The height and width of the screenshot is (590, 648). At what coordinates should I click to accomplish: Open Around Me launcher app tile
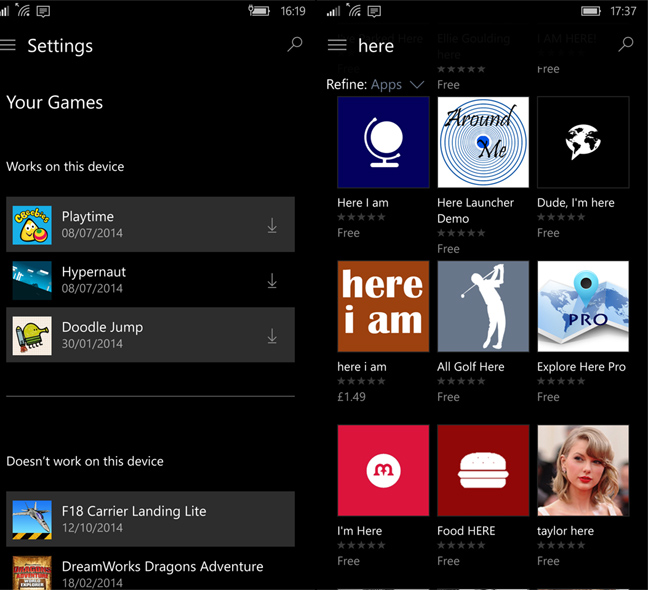click(483, 143)
